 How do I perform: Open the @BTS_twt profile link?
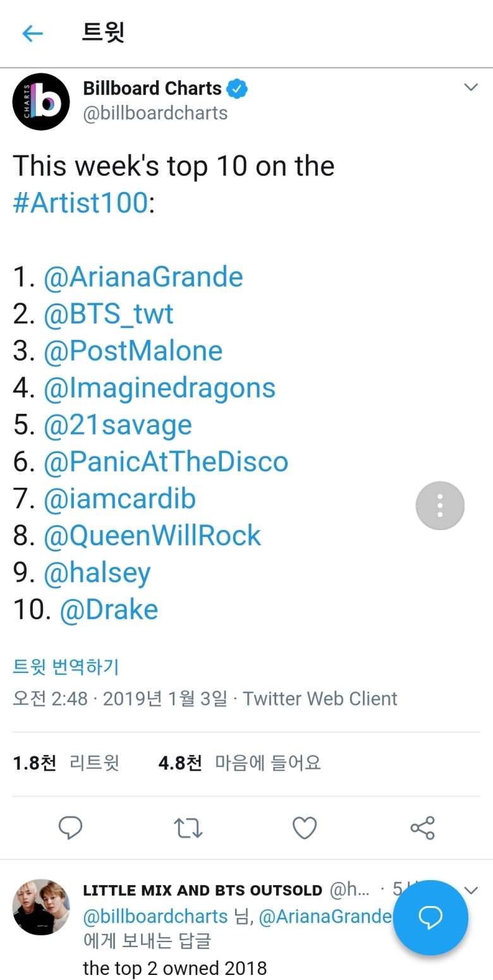[109, 314]
